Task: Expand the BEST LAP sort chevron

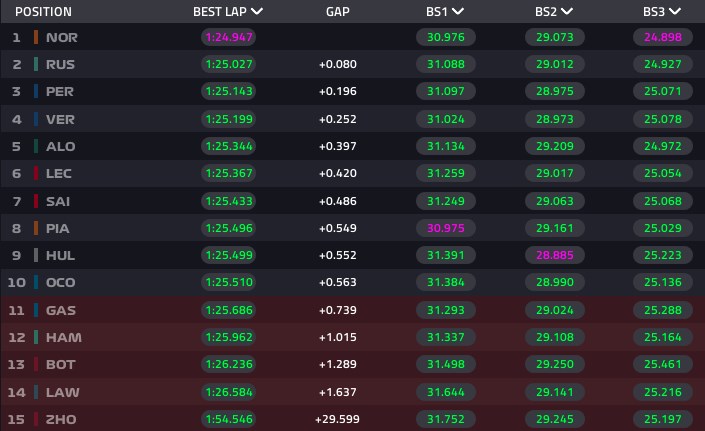Action: pyautogui.click(x=257, y=11)
